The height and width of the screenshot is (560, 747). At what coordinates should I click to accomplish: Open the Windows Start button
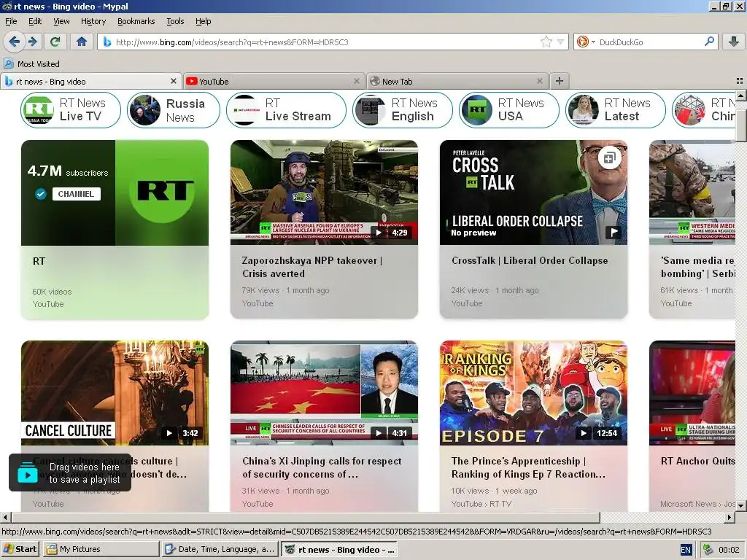(20, 549)
